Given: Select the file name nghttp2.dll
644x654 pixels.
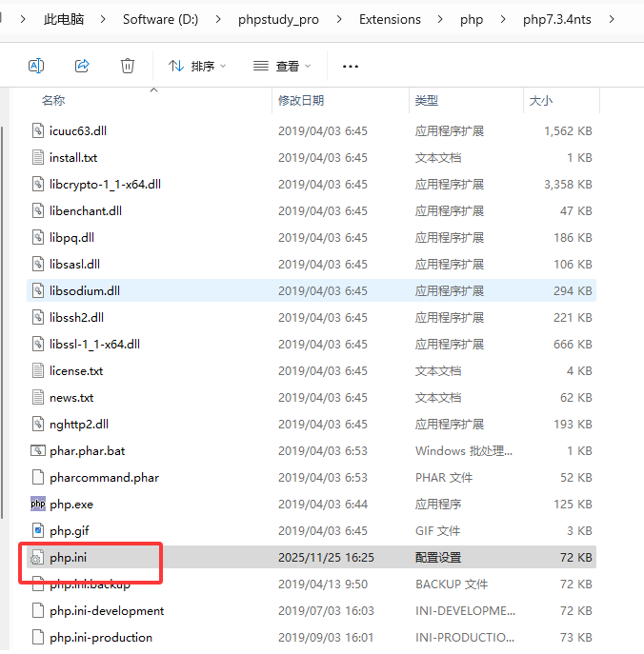Looking at the screenshot, I should point(79,425).
